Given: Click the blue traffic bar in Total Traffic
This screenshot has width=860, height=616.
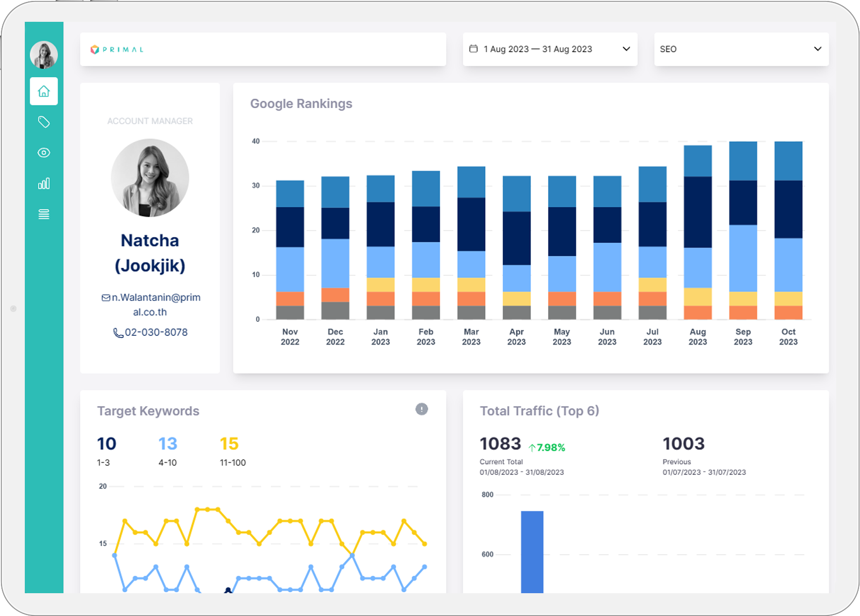Looking at the screenshot, I should click(532, 552).
